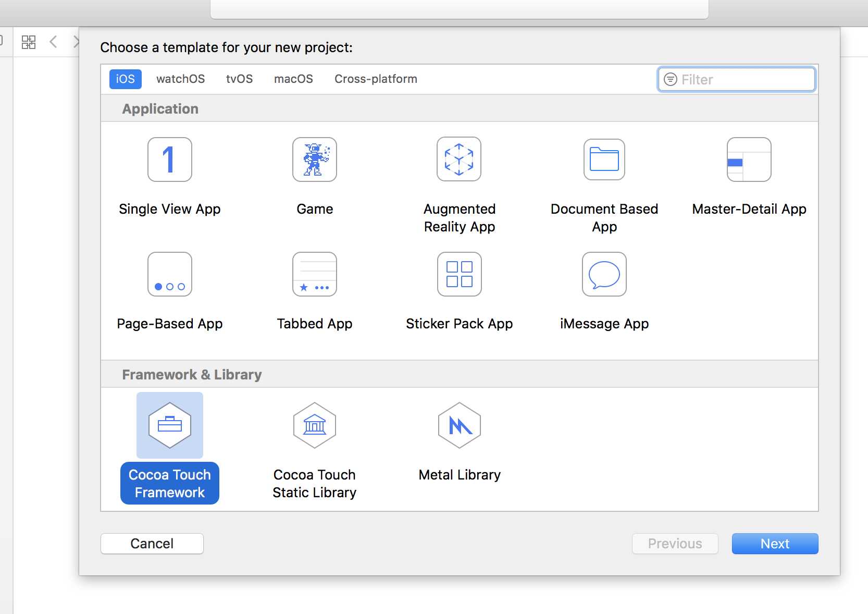Click the Cancel button

(152, 544)
